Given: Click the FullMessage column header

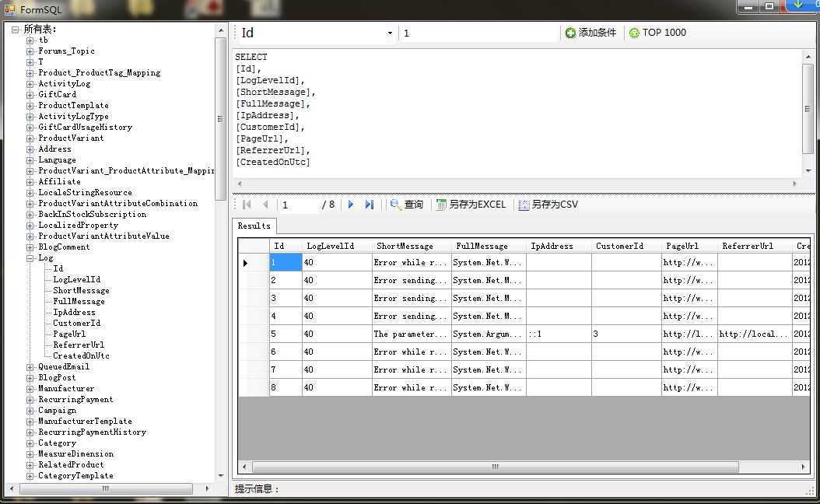Looking at the screenshot, I should coord(489,246).
